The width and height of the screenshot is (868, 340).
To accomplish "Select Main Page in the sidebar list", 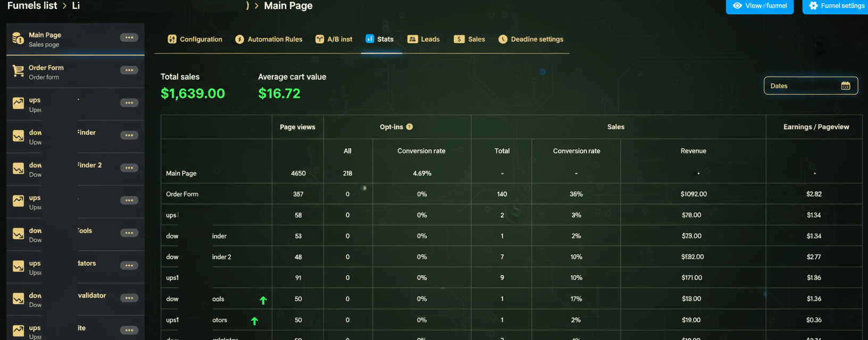I will point(75,39).
